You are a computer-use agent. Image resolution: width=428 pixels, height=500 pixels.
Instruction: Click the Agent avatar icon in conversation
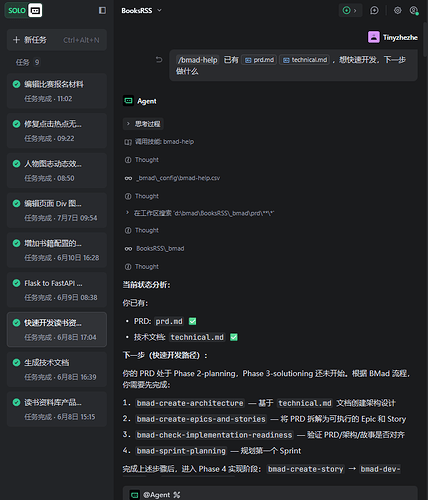(129, 101)
